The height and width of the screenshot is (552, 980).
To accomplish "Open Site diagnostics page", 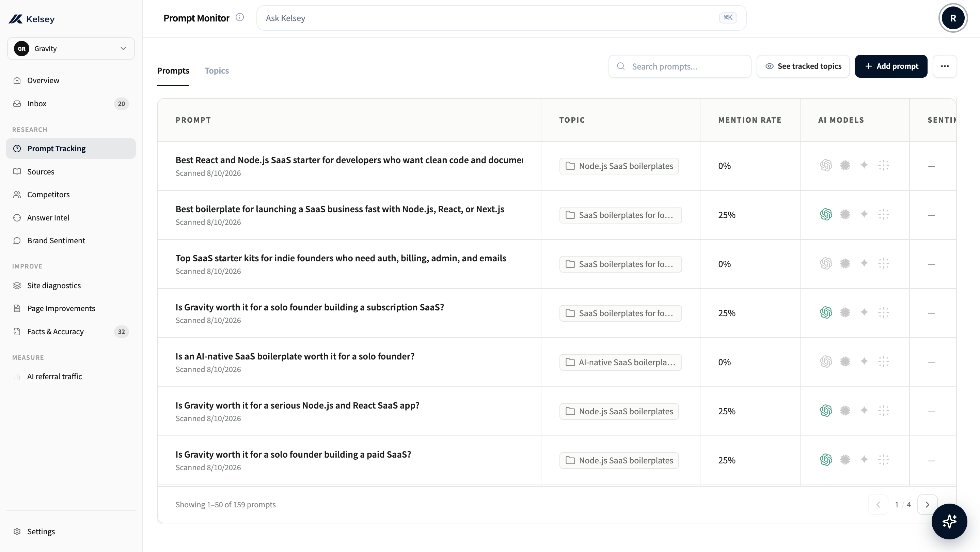I will 71,286.
